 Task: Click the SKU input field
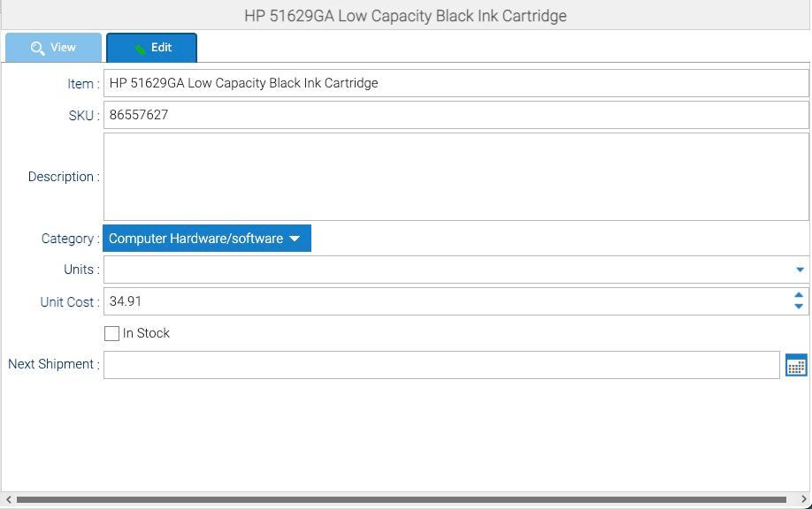click(456, 115)
